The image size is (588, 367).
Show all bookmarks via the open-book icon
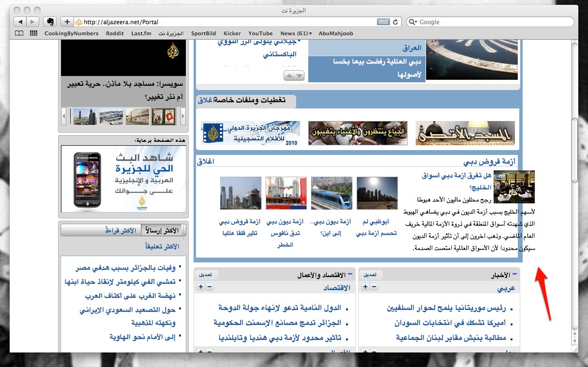pyautogui.click(x=19, y=33)
